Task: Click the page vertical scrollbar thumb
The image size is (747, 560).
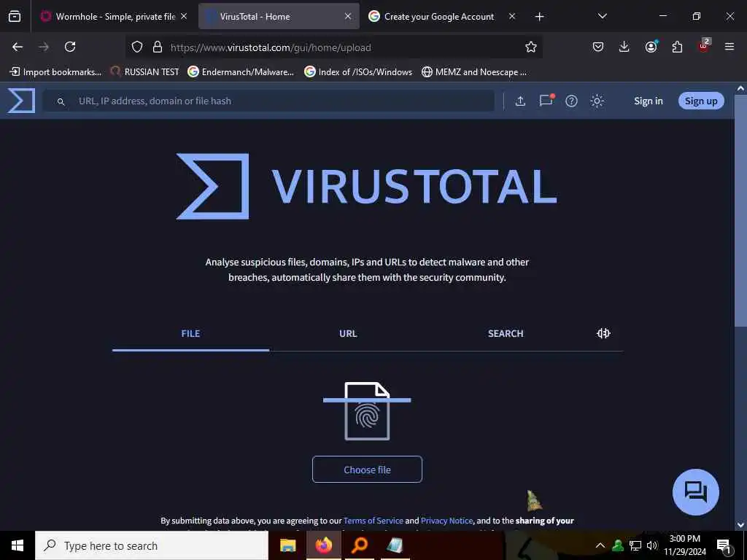Action: tap(740, 211)
